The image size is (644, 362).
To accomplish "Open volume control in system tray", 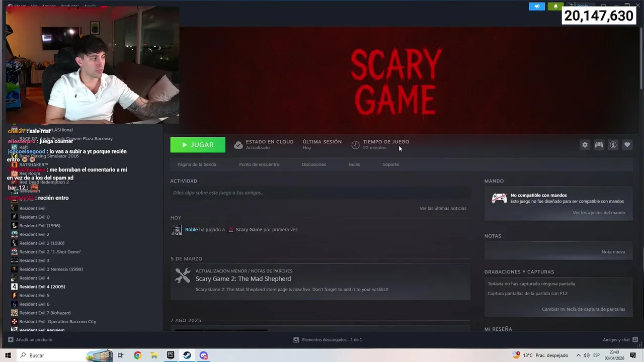I will pos(587,355).
